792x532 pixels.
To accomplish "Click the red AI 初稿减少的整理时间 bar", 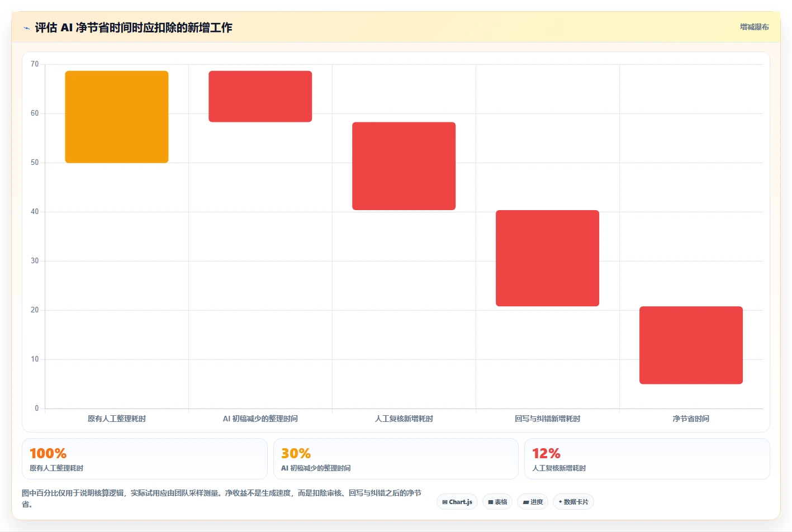I will coord(260,96).
